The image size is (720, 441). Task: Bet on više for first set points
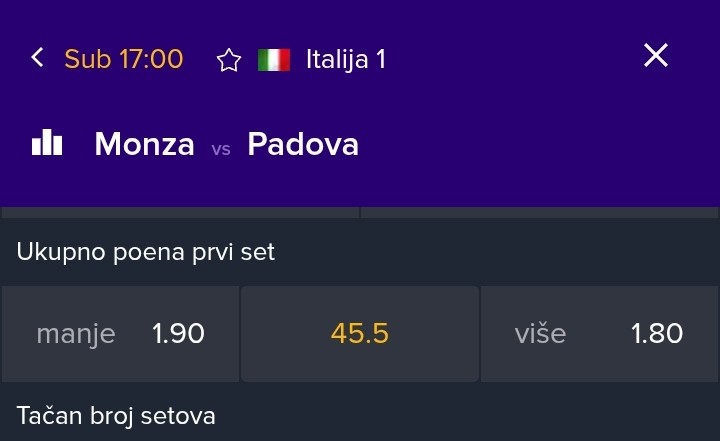[x=599, y=334]
